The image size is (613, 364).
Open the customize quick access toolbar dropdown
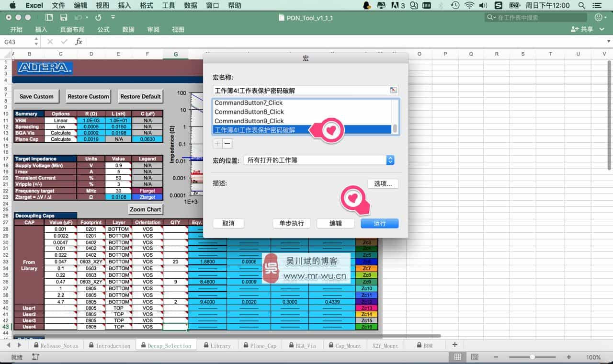(x=113, y=17)
